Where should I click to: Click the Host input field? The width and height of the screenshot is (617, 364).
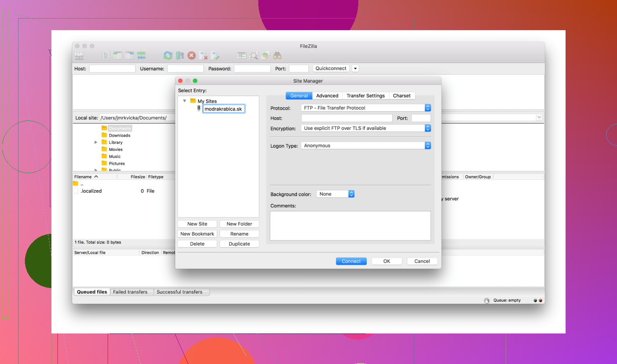tap(346, 118)
